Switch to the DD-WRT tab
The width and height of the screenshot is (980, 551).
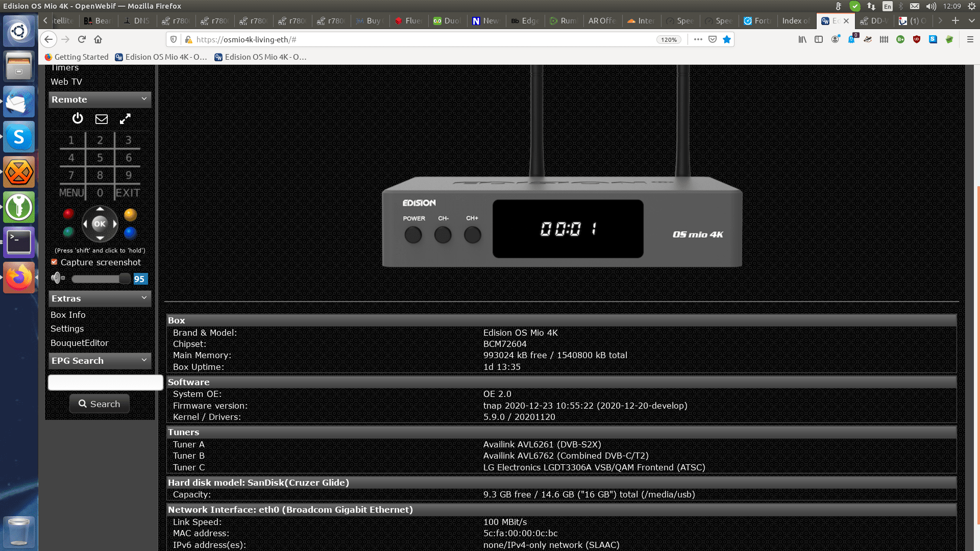pyautogui.click(x=874, y=21)
